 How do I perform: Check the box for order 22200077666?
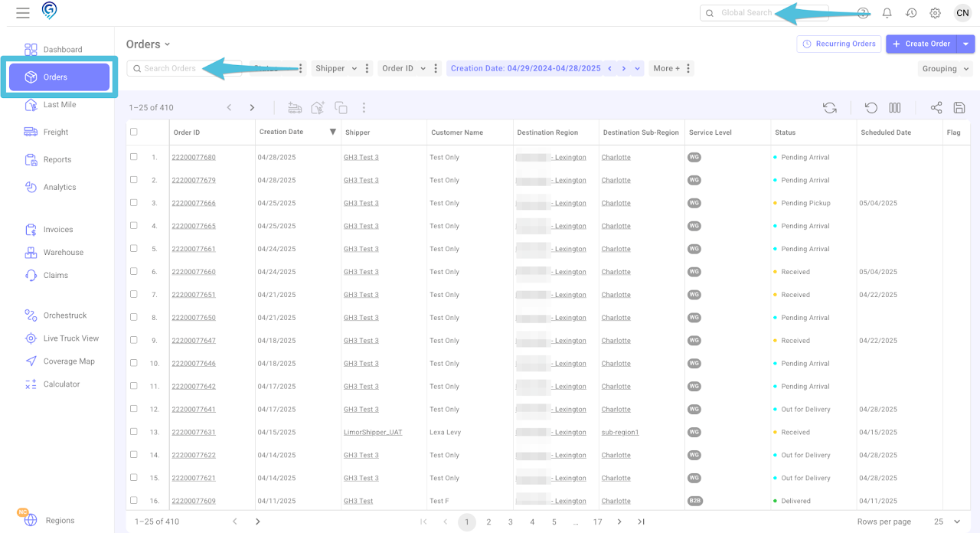point(134,203)
